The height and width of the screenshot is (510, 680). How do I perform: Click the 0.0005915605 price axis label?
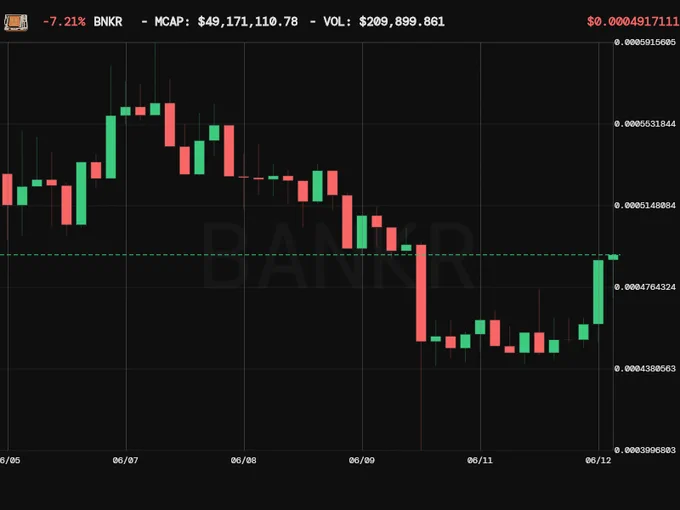[645, 42]
